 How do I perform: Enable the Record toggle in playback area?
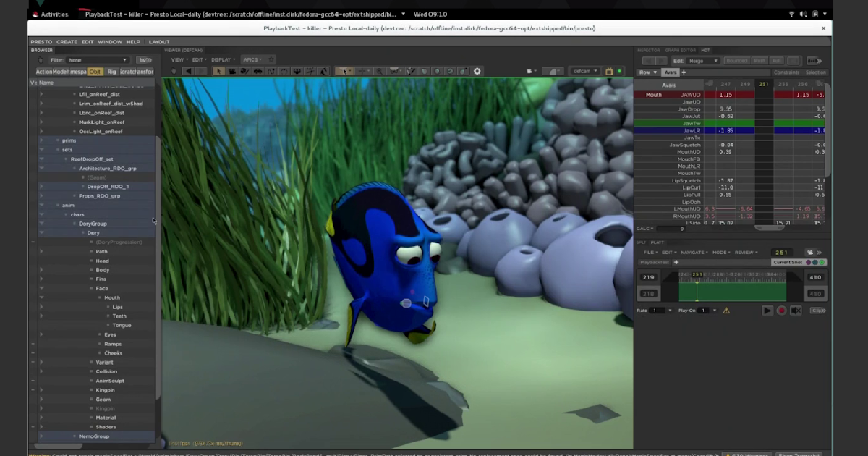(x=782, y=310)
